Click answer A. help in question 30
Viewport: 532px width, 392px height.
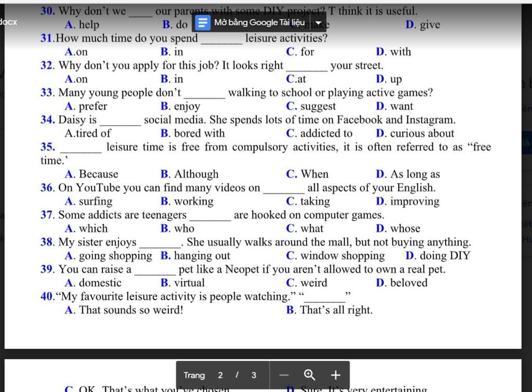tap(82, 24)
